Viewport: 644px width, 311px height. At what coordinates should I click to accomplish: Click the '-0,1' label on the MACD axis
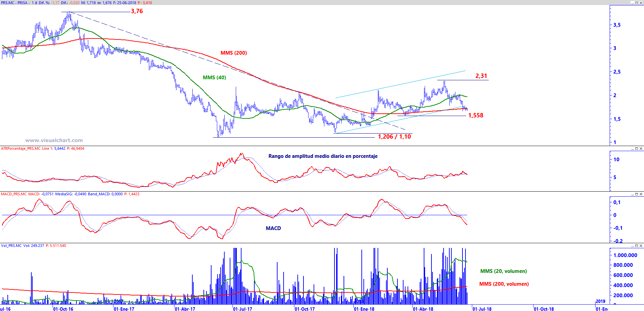tap(618, 228)
